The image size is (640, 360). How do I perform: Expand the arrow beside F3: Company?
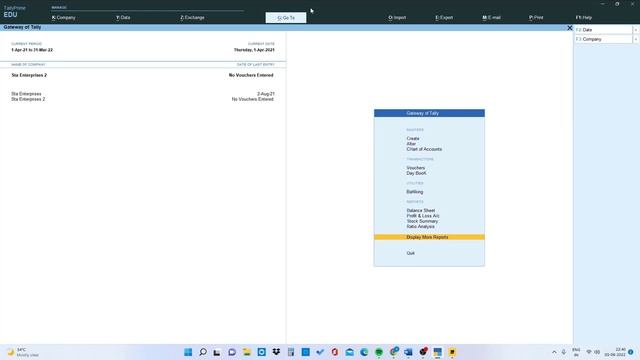click(x=636, y=39)
